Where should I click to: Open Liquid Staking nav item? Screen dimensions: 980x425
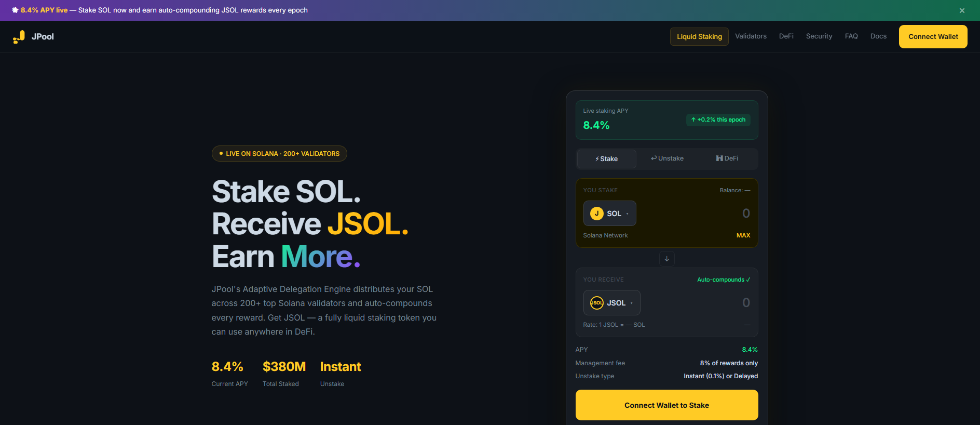tap(699, 36)
